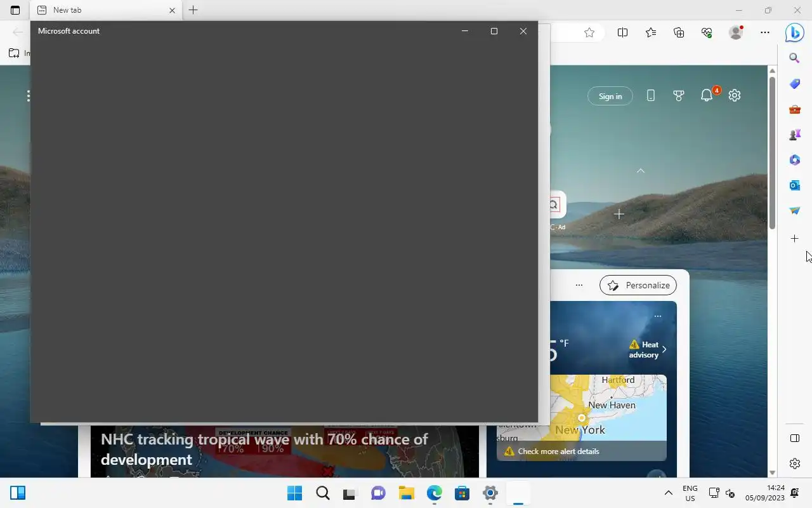812x508 pixels.
Task: Minimize the Microsoft account window
Action: pos(465,31)
